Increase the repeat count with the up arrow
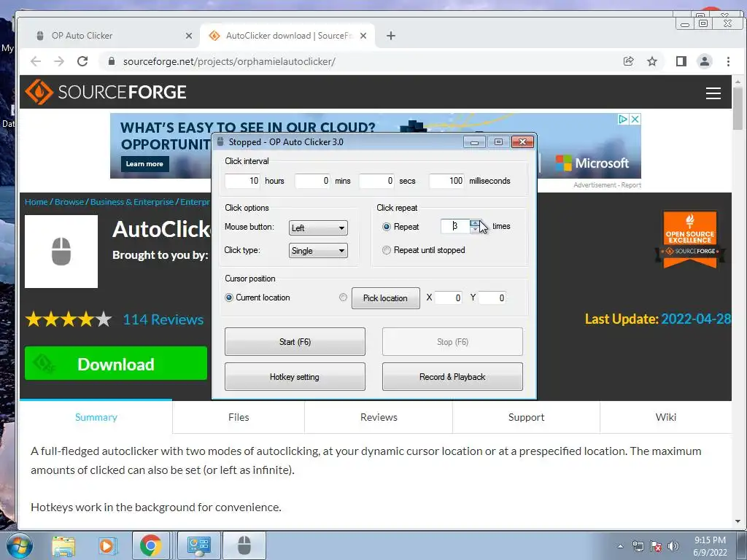Screen dimensions: 747x560 [x=475, y=223]
